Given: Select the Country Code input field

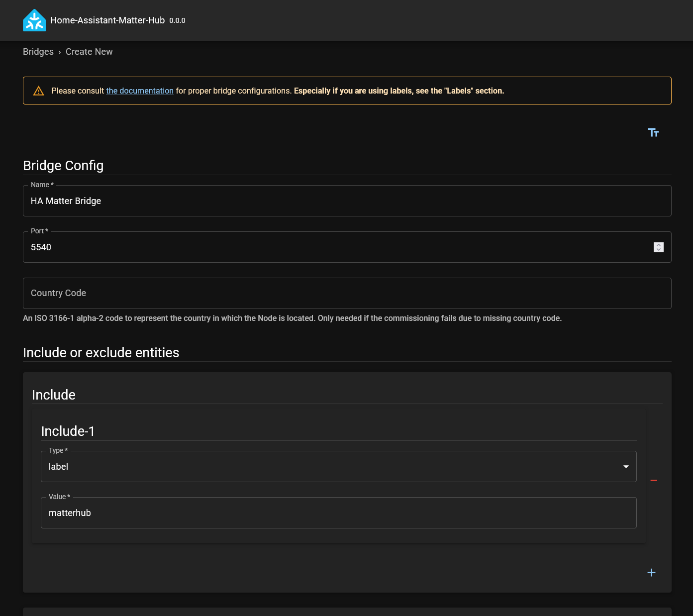Looking at the screenshot, I should (347, 294).
